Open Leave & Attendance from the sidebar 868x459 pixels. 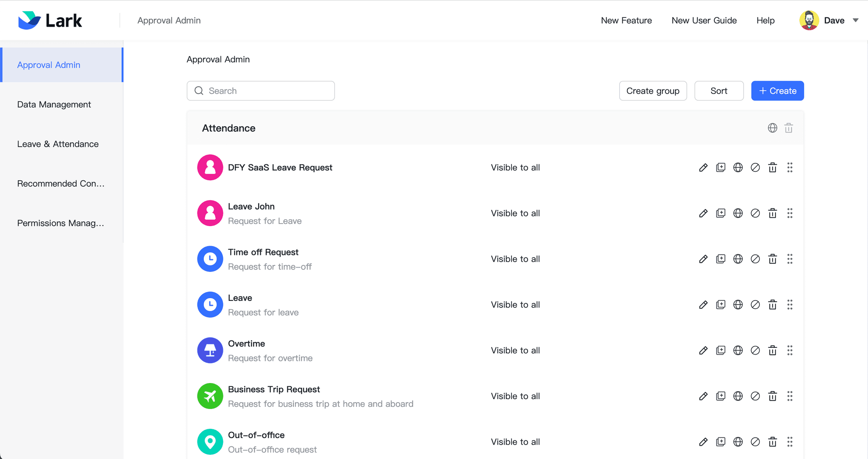pyautogui.click(x=58, y=144)
